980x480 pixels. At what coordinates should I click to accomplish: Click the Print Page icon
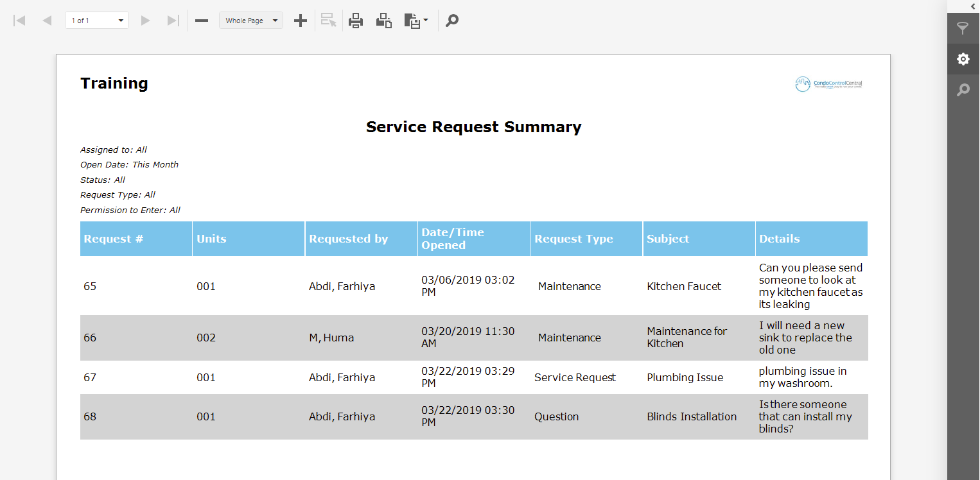click(384, 20)
